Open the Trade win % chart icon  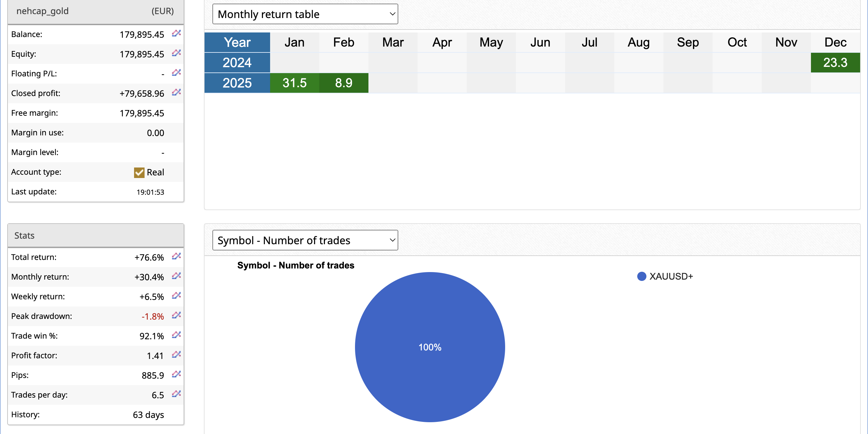[x=176, y=335]
